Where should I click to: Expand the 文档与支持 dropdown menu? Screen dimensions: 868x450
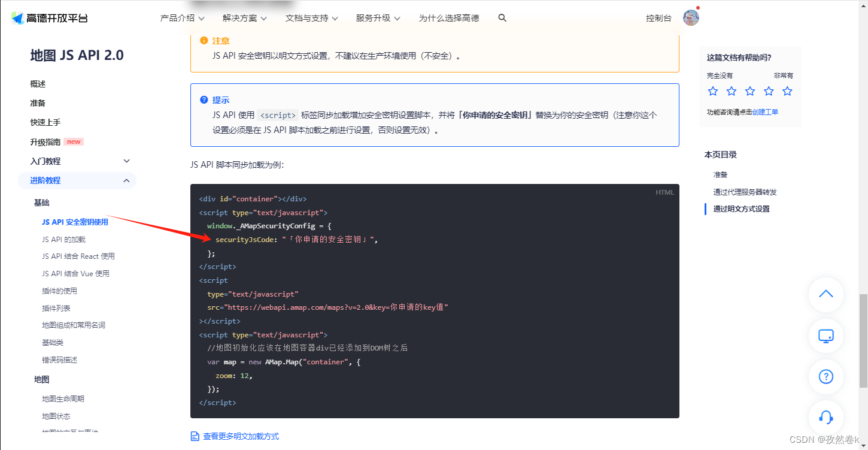coord(312,18)
